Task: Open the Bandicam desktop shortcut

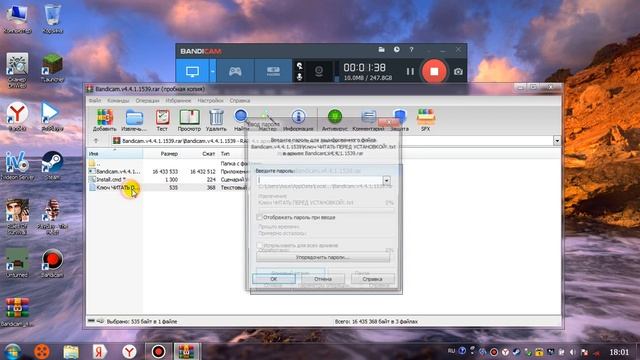Action: [x=52, y=263]
